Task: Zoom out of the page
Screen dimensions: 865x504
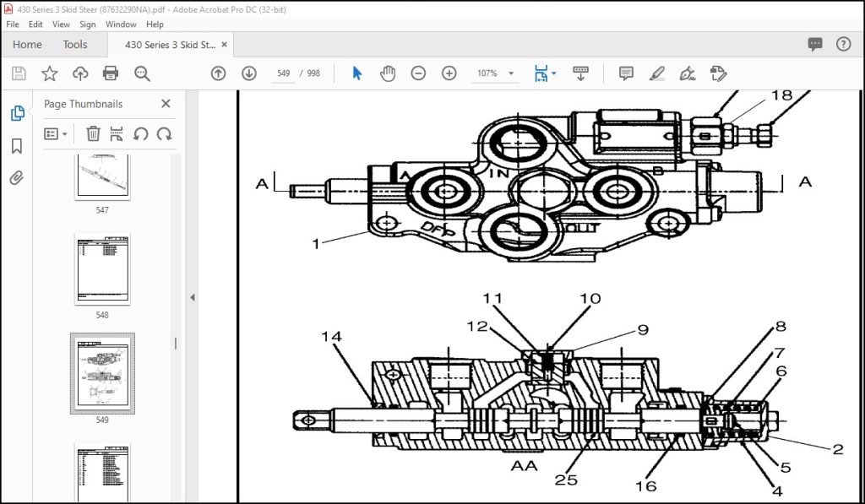Action: coord(417,73)
